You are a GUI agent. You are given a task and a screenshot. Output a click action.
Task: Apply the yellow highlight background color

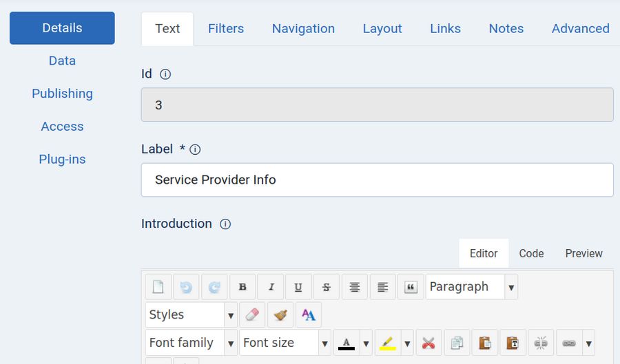click(388, 343)
